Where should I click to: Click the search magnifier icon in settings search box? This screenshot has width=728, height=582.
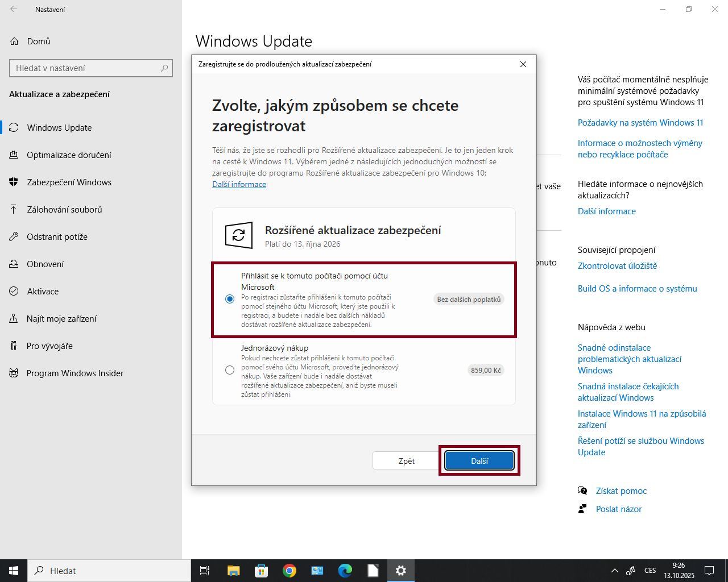164,68
